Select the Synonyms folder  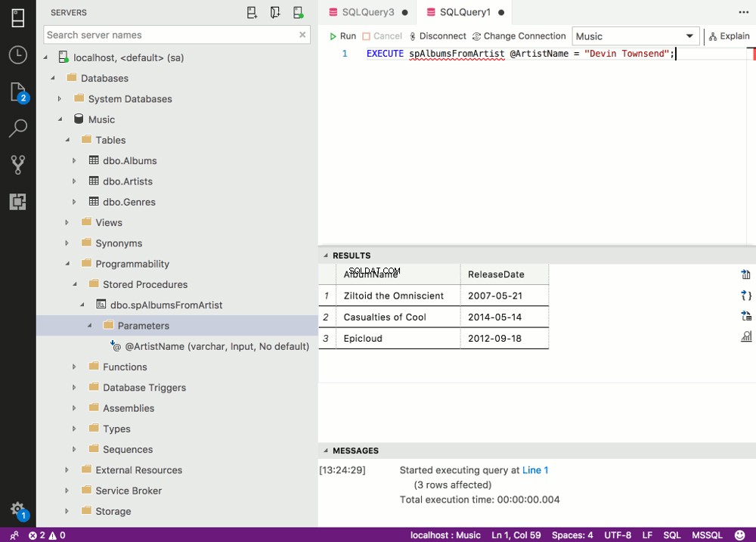click(x=119, y=243)
